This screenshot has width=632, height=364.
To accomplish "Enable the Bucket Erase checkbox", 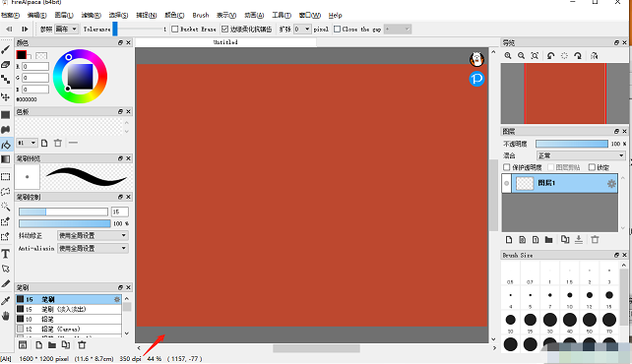I will pyautogui.click(x=175, y=29).
